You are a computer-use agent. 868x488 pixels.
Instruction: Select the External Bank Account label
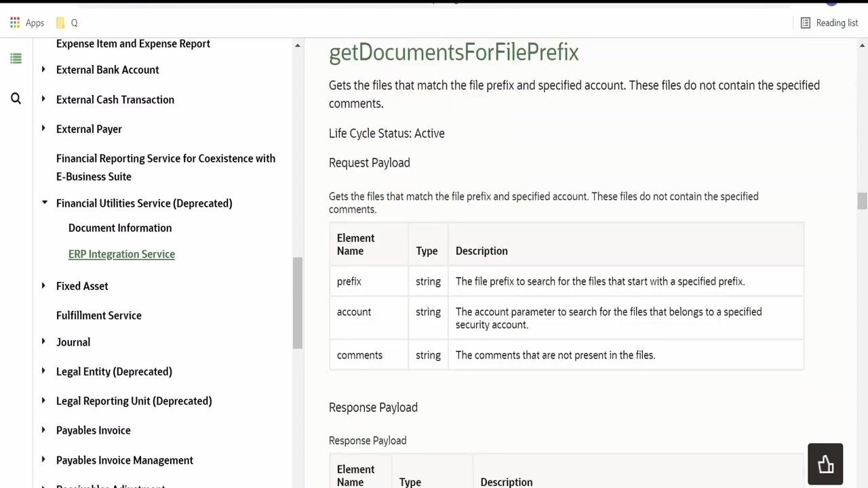click(x=108, y=70)
